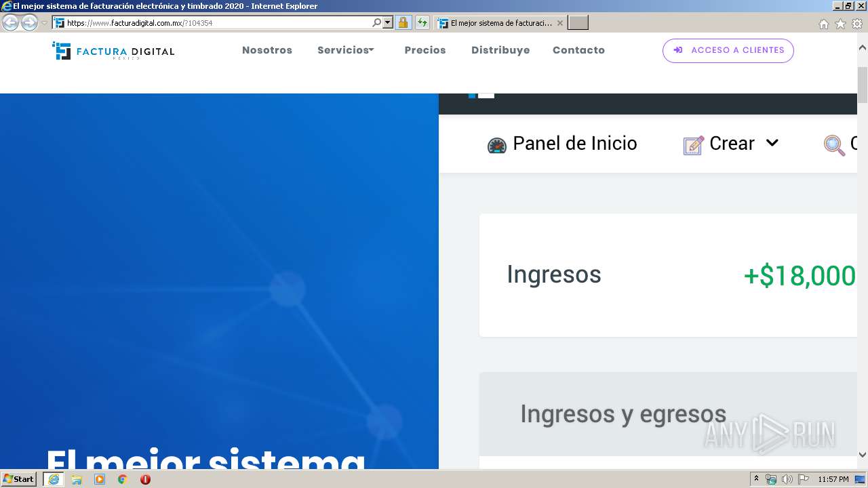This screenshot has width=868, height=488.
Task: Click the Ingresos label
Action: tap(554, 274)
